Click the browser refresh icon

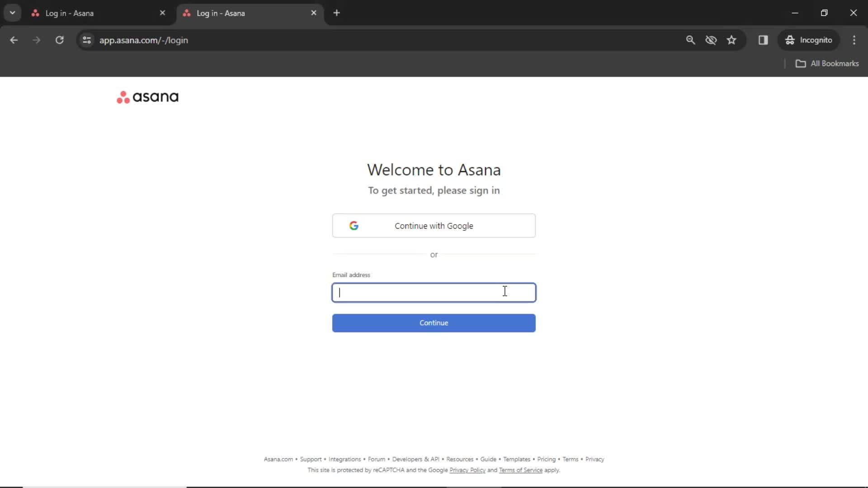coord(60,41)
